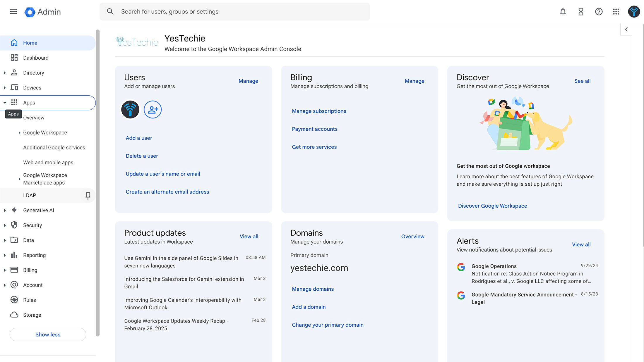Click the Storage cloud icon

[14, 315]
